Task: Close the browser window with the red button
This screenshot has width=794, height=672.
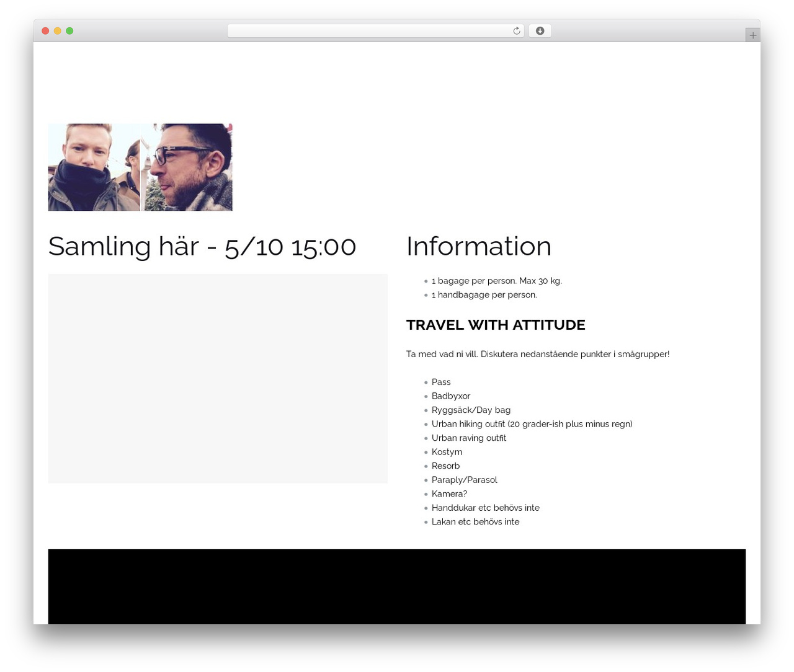Action: click(45, 31)
